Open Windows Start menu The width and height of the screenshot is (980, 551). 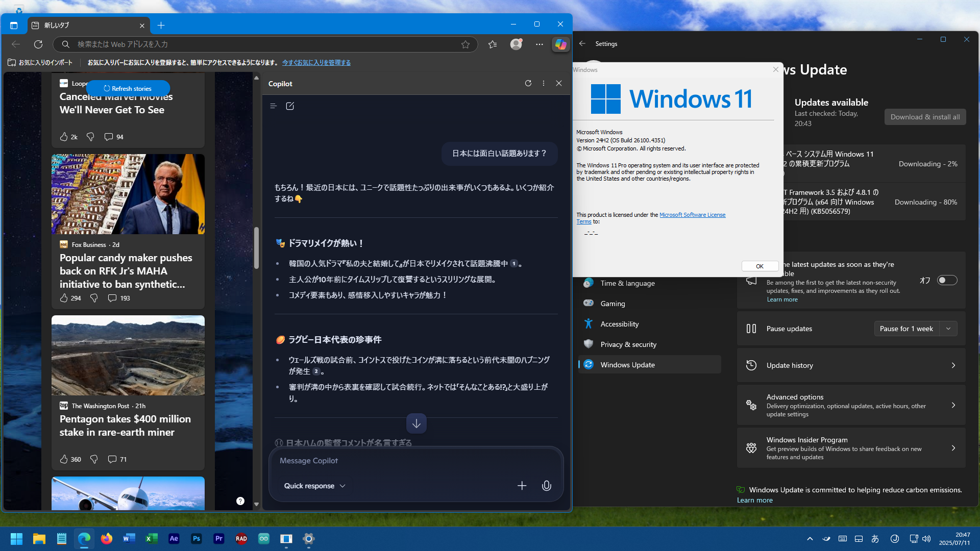[17, 539]
